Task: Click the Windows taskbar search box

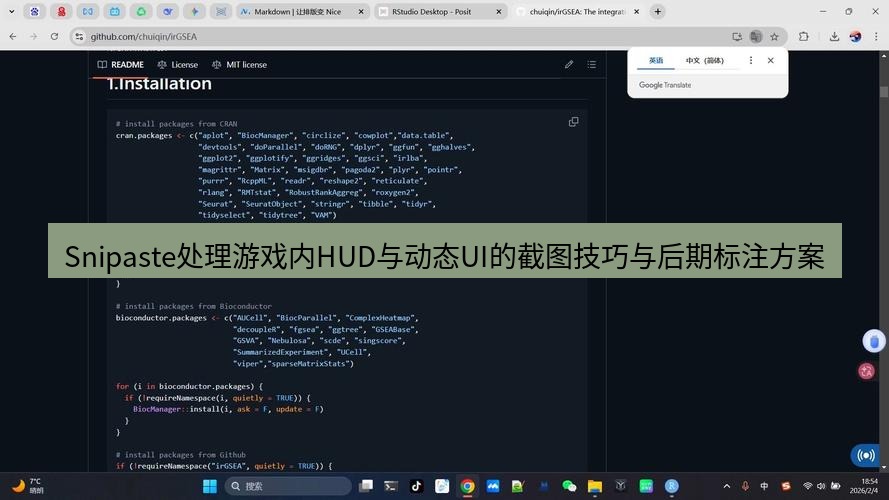Action: [x=288, y=486]
